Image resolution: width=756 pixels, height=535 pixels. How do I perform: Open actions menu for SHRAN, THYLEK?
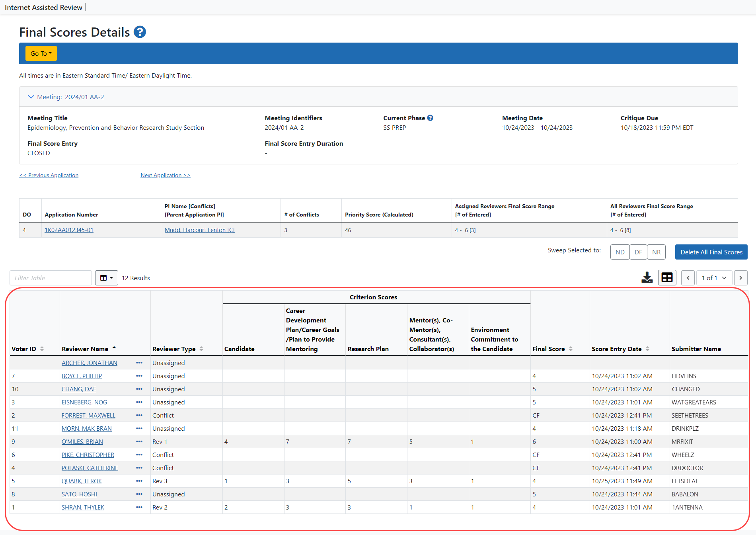pos(139,507)
